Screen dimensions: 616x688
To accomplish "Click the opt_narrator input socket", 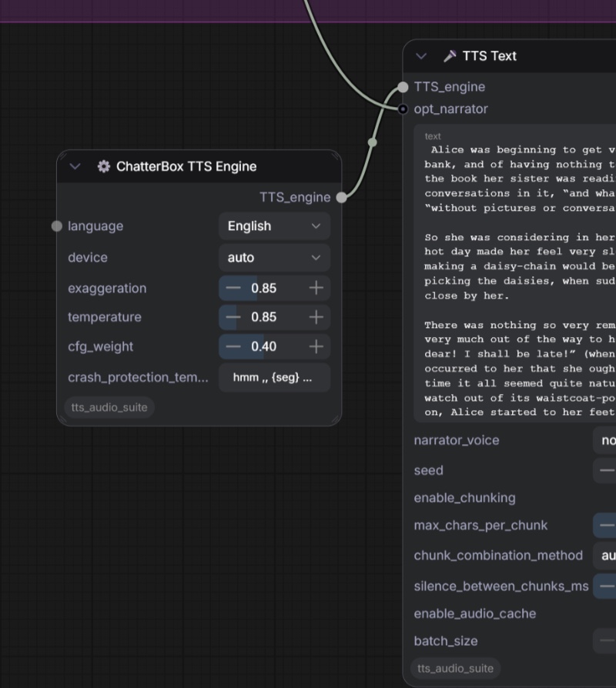I will pyautogui.click(x=403, y=109).
